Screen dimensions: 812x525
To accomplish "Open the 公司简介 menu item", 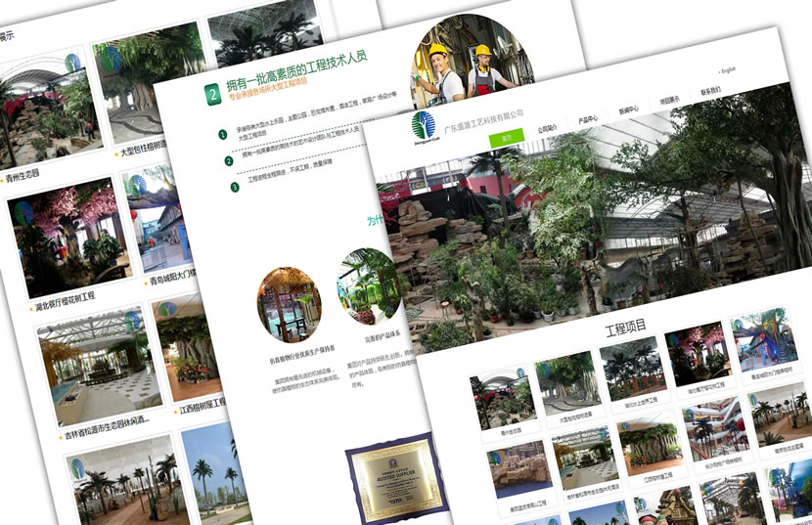I will click(x=548, y=128).
